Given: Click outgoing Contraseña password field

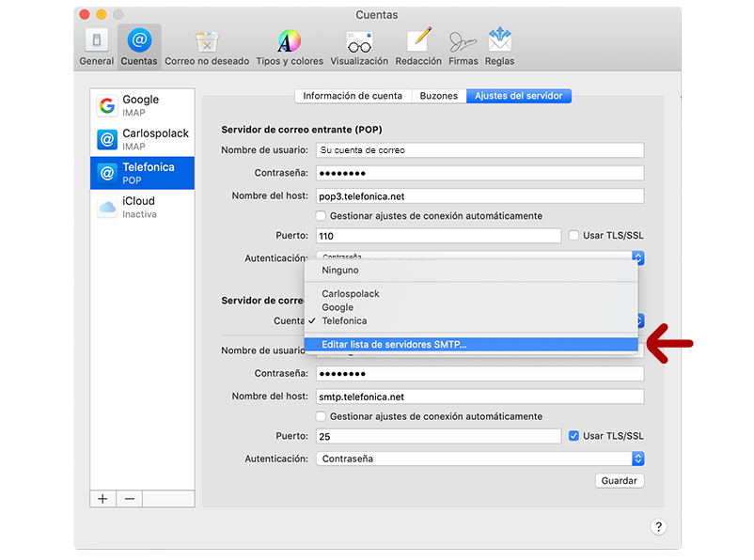Looking at the screenshot, I should coord(479,374).
